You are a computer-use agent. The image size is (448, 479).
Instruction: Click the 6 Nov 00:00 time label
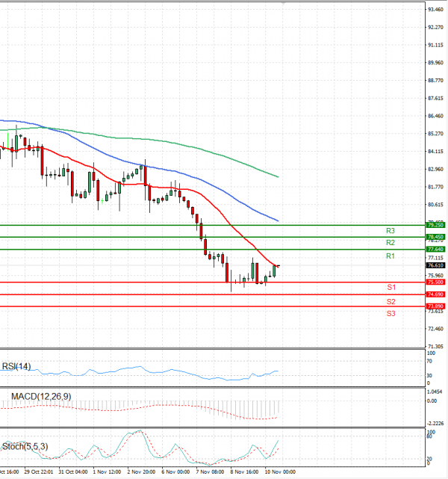[175, 472]
